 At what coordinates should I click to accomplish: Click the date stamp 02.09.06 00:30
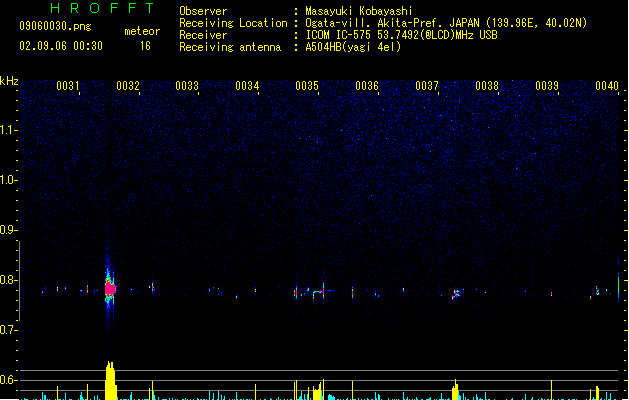[61, 46]
